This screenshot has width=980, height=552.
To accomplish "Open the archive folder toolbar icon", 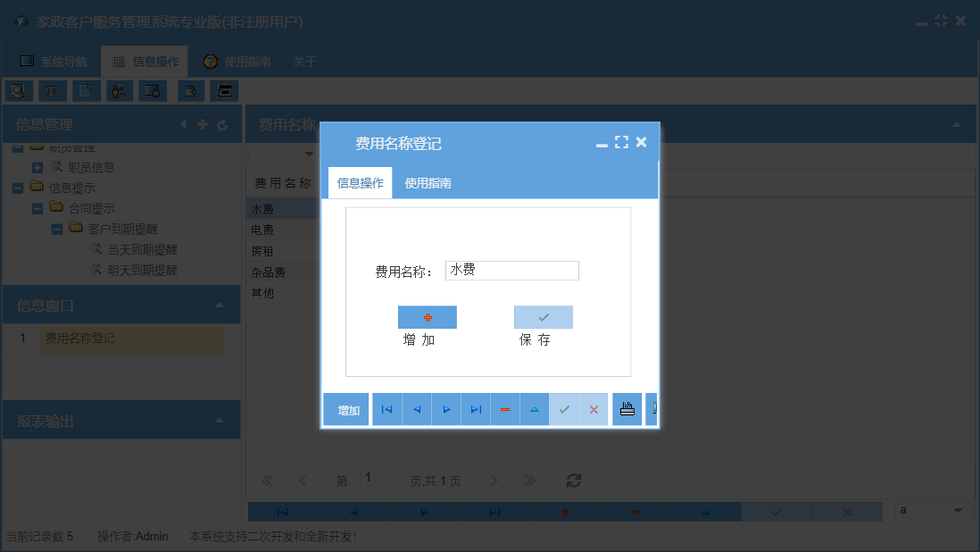I will (x=223, y=90).
